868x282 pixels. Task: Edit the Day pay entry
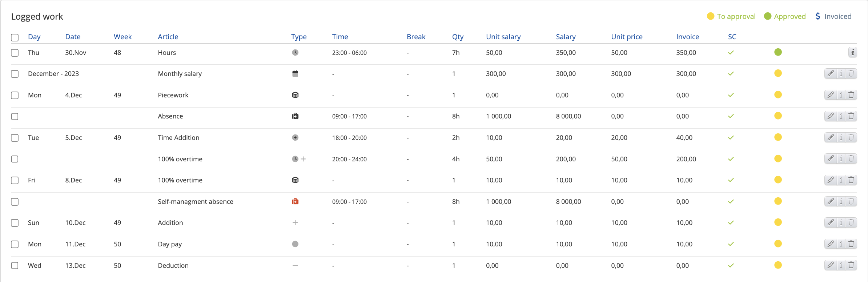tap(831, 244)
